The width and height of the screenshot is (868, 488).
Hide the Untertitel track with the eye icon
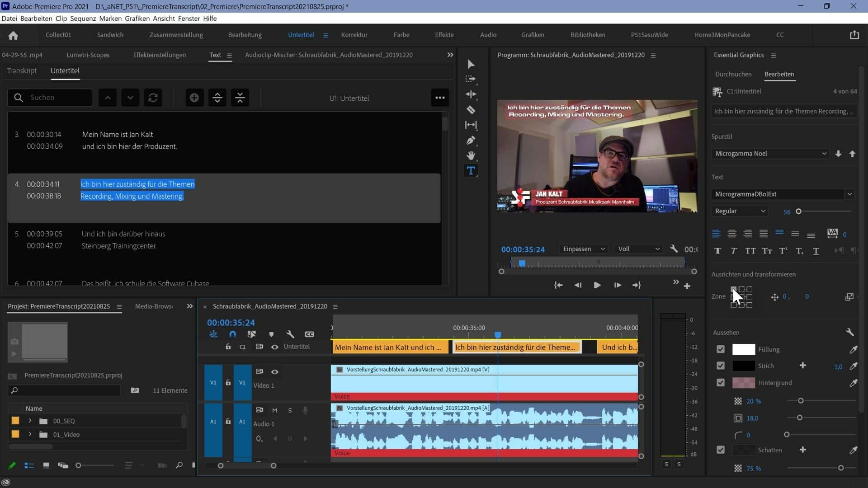tap(274, 347)
